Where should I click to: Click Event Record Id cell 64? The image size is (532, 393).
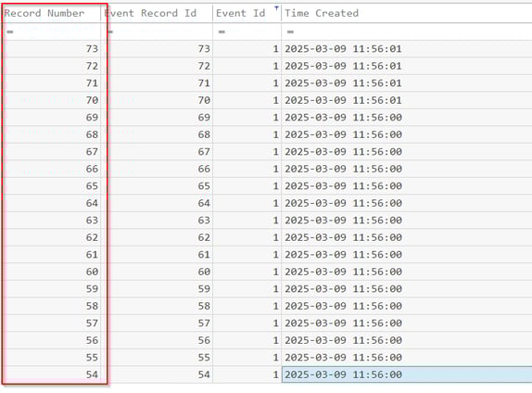coord(157,203)
